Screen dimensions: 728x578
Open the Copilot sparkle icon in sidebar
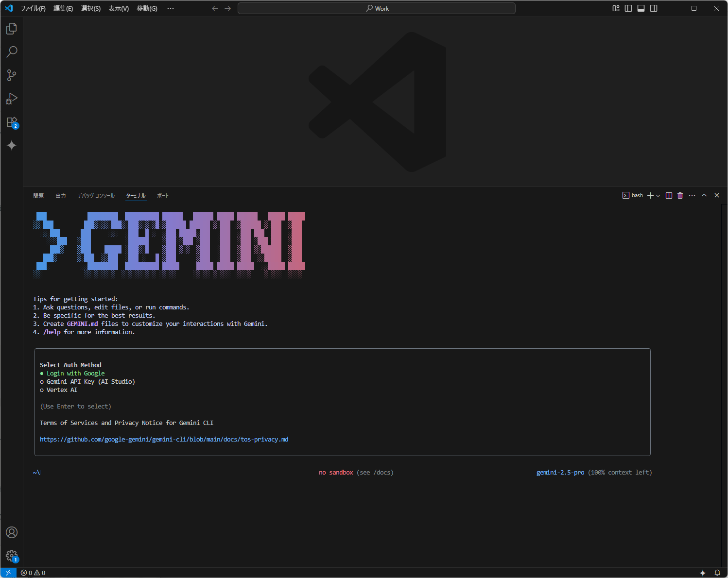[11, 145]
